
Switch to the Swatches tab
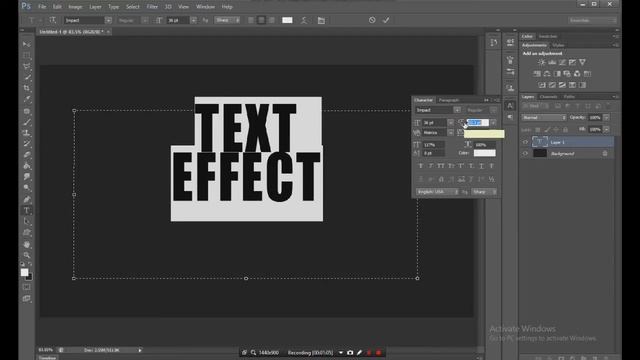click(x=548, y=36)
